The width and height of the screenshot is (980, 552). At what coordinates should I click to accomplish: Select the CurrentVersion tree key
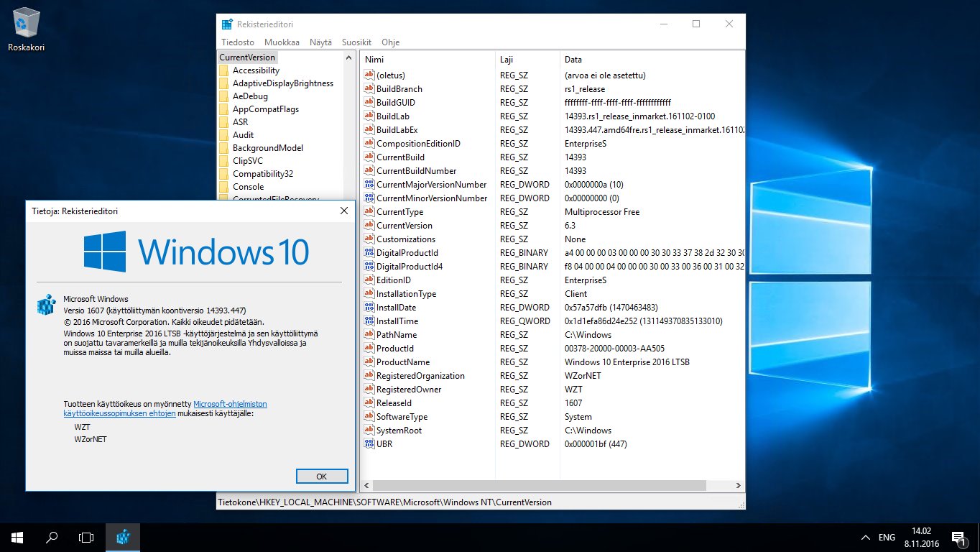point(247,57)
